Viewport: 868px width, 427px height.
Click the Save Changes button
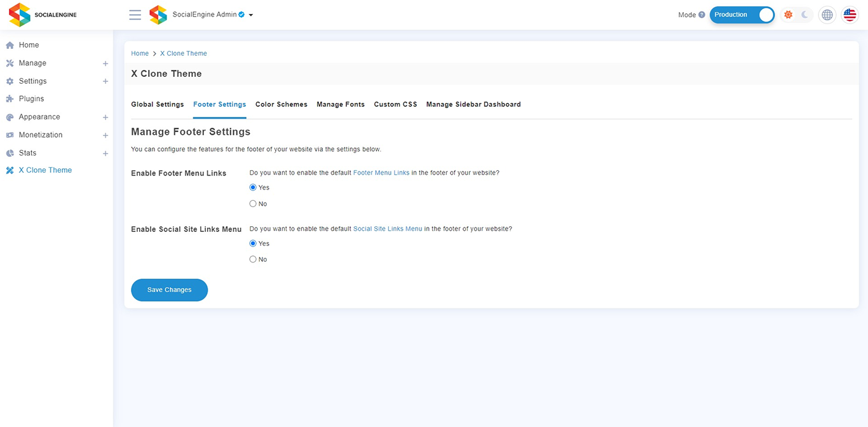point(169,290)
